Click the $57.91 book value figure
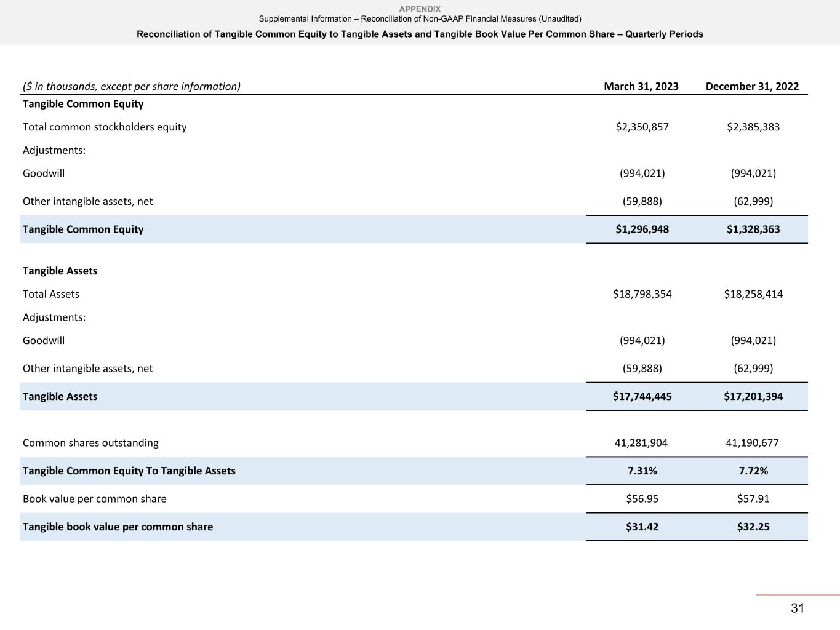840x630 pixels. click(x=753, y=499)
